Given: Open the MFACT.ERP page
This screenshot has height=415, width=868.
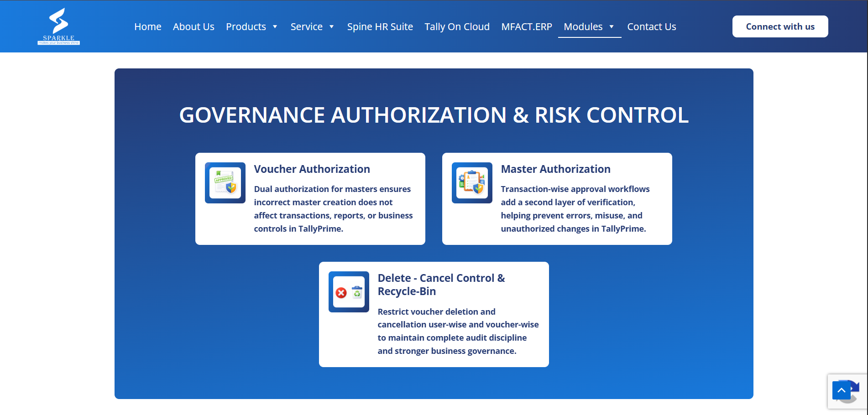Looking at the screenshot, I should 527,26.
